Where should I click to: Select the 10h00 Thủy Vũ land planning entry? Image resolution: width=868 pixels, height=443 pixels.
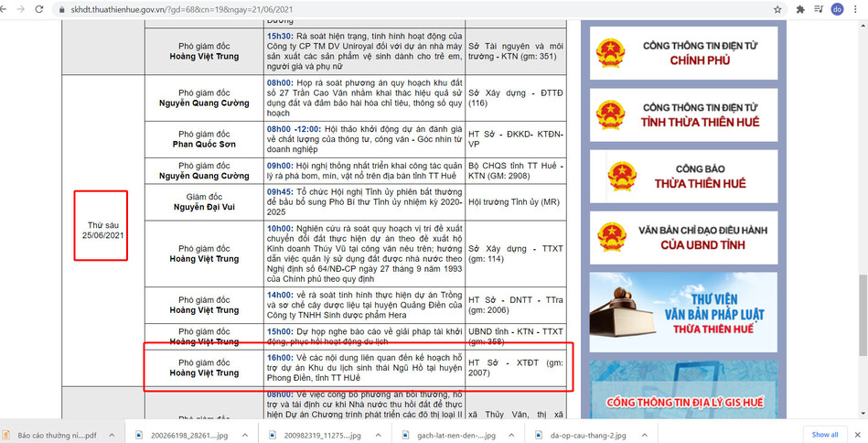point(365,254)
